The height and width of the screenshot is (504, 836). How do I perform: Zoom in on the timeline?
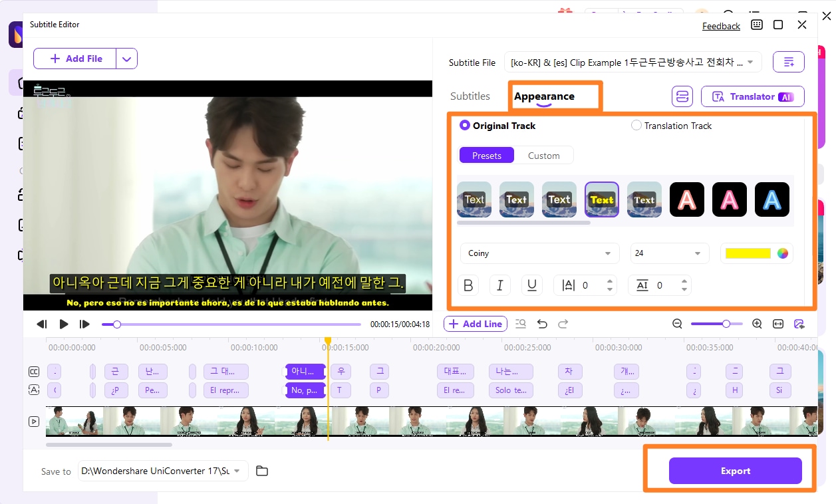click(757, 324)
